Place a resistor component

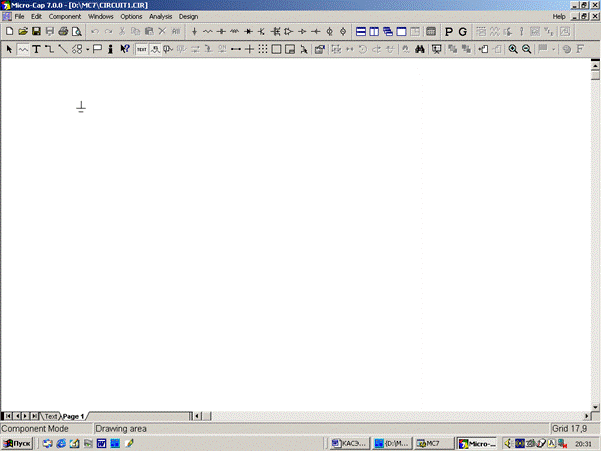tap(208, 31)
